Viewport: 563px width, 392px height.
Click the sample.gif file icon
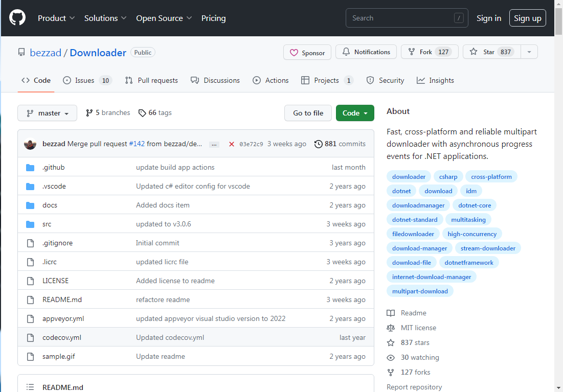(31, 356)
